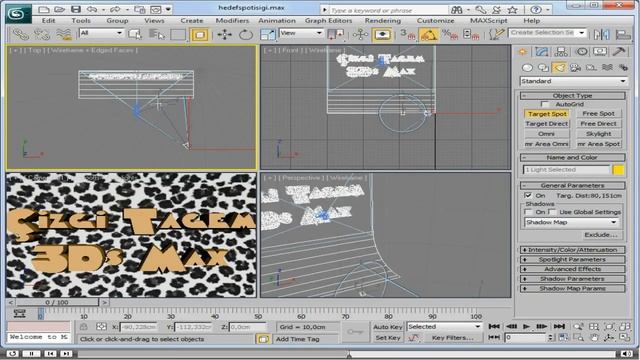
Task: Open the View coordinate system dropdown
Action: pos(301,33)
